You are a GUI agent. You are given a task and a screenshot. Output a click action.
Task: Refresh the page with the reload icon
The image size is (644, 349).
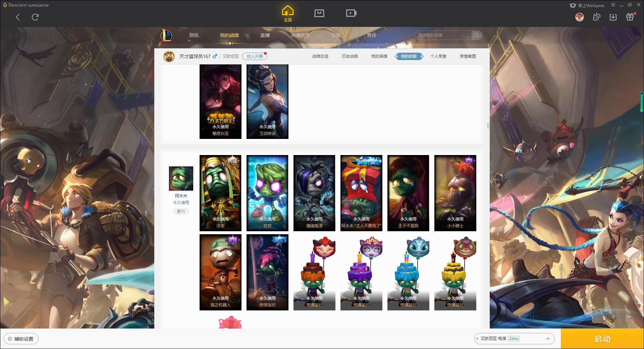tap(35, 17)
